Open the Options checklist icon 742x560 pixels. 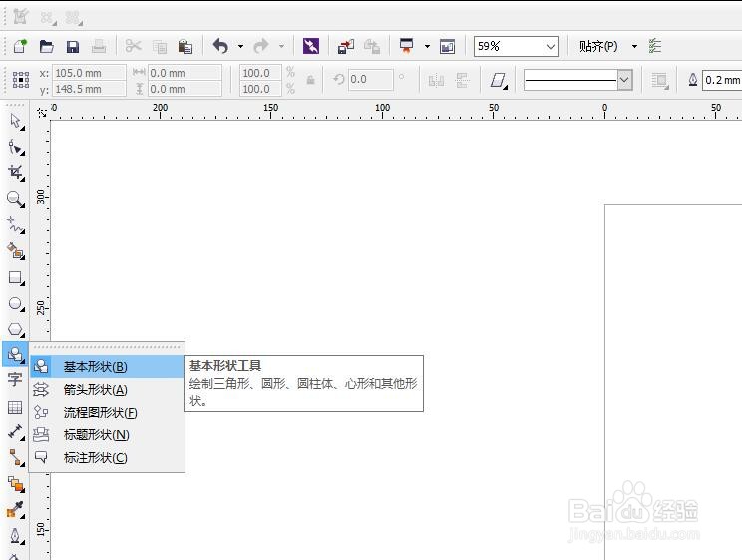coord(655,46)
